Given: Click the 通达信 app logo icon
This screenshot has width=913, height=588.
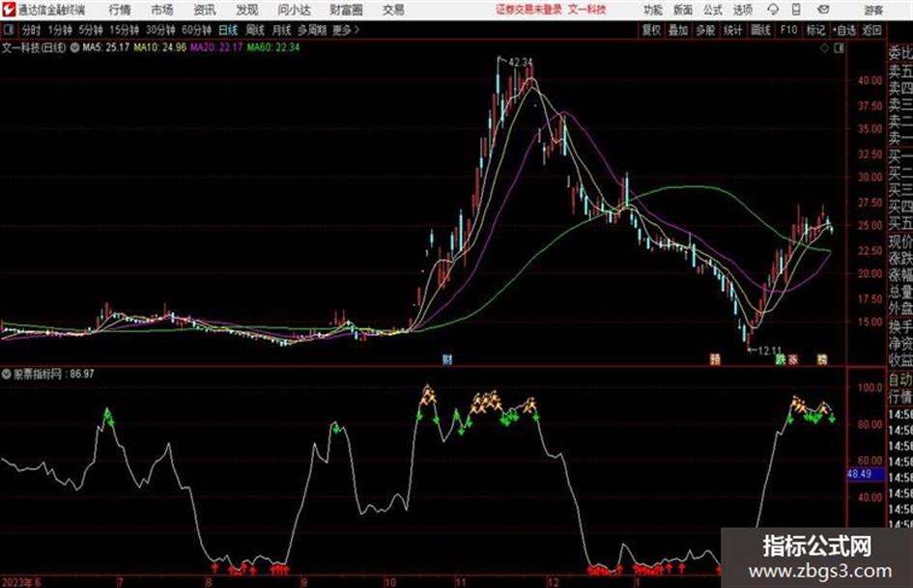Looking at the screenshot, I should [9, 10].
